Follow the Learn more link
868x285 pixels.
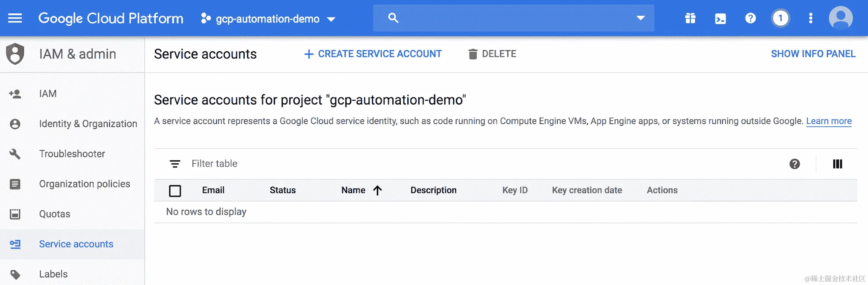tap(829, 121)
